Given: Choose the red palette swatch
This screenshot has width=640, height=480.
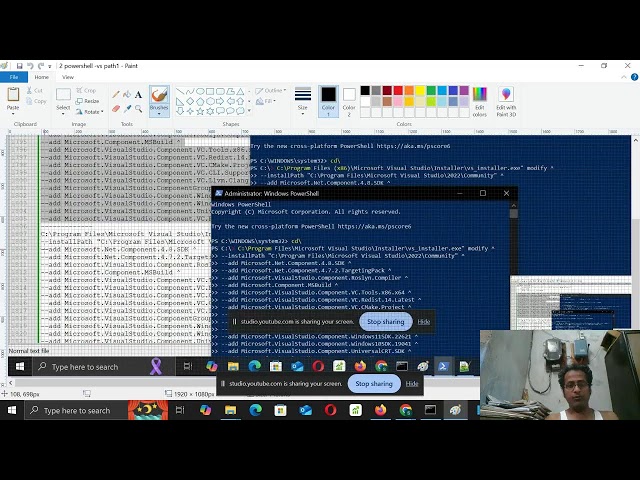Looking at the screenshot, I should click(398, 91).
